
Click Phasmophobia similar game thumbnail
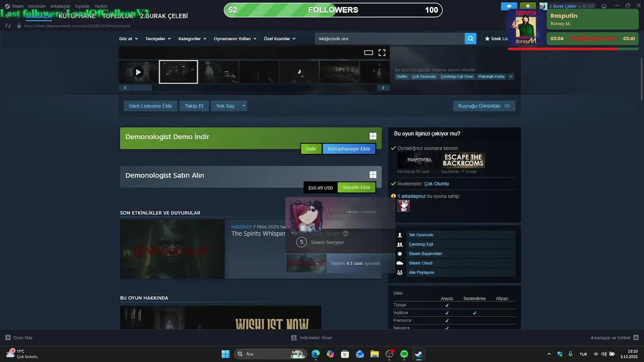coord(419,160)
